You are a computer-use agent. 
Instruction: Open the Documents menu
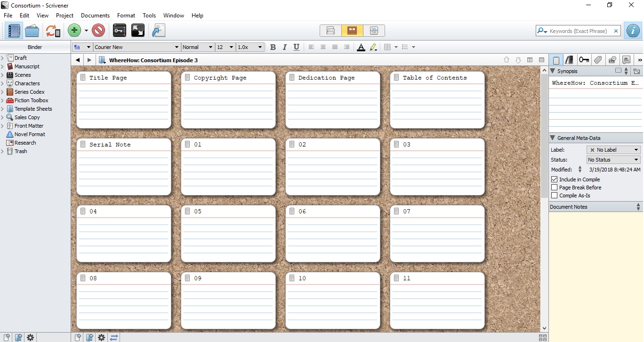coord(95,15)
